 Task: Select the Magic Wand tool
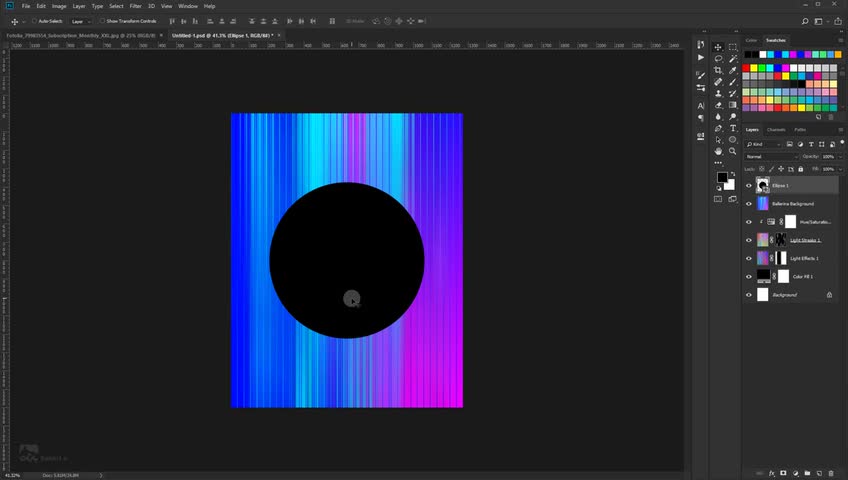click(x=733, y=58)
